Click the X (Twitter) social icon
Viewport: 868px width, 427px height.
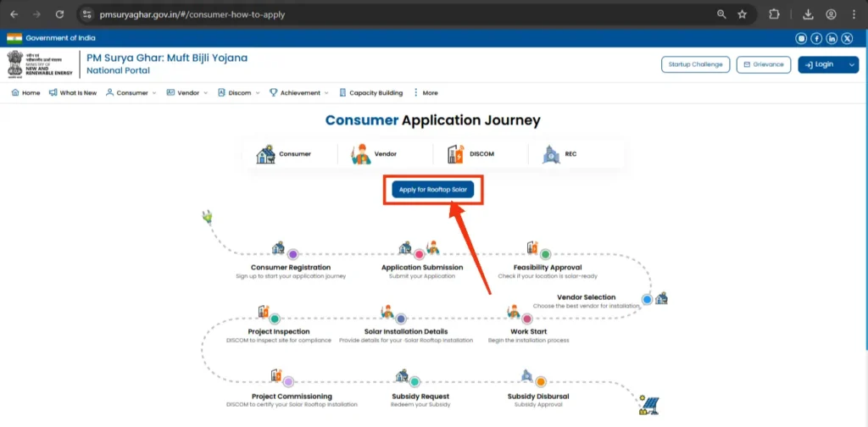(847, 38)
